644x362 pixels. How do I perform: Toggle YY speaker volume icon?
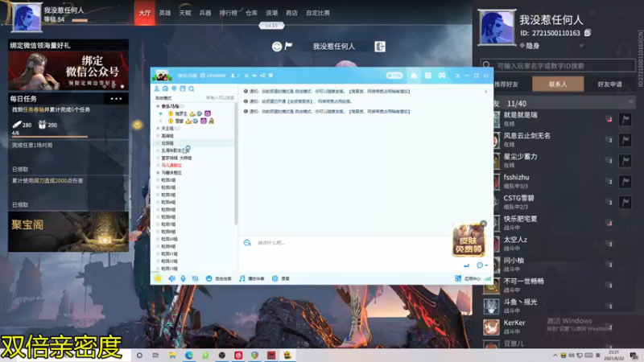click(171, 278)
